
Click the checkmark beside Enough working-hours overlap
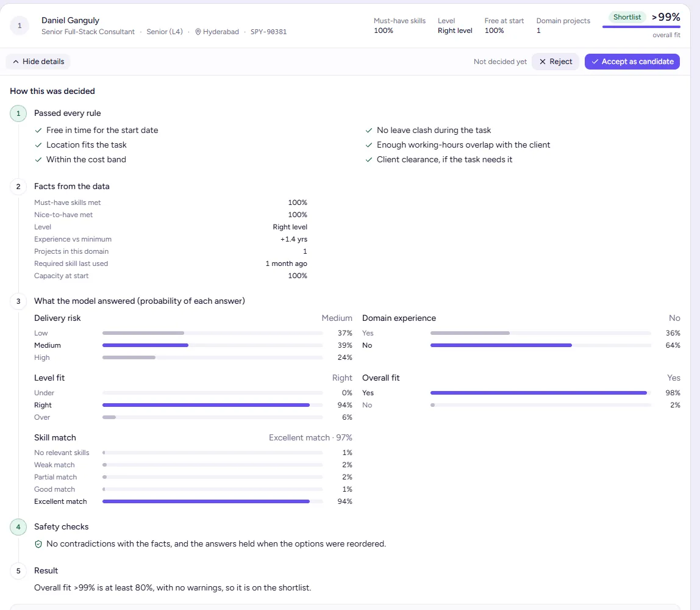(369, 145)
